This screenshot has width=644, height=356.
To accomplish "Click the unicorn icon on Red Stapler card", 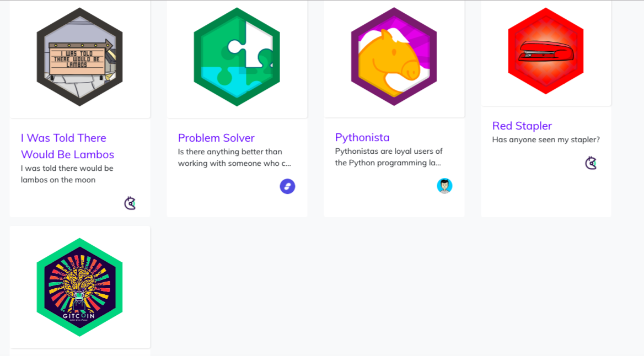I will (592, 163).
